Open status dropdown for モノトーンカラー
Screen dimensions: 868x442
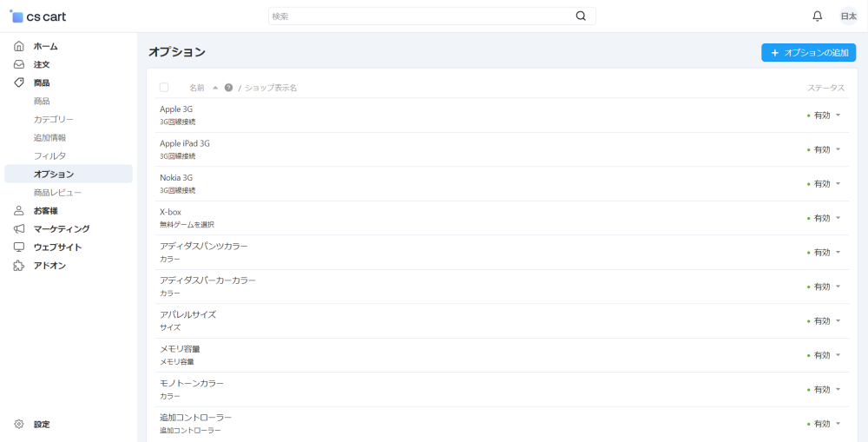pyautogui.click(x=824, y=389)
